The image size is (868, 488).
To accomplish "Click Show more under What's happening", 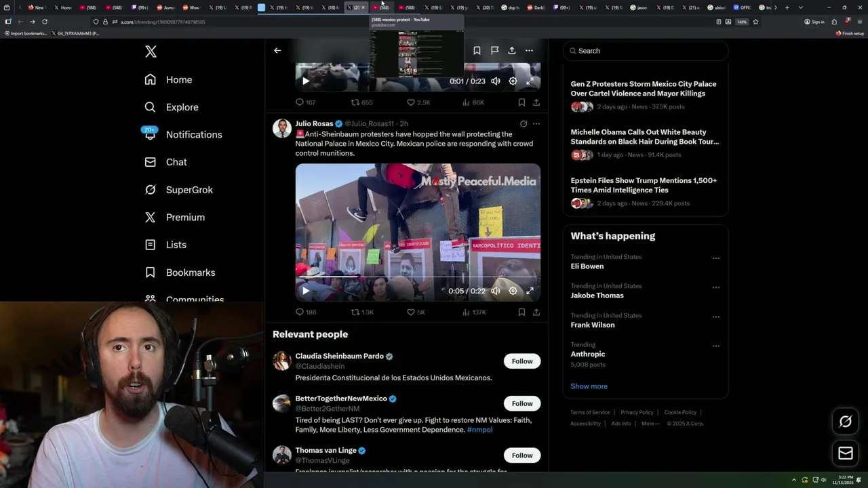I will point(589,386).
